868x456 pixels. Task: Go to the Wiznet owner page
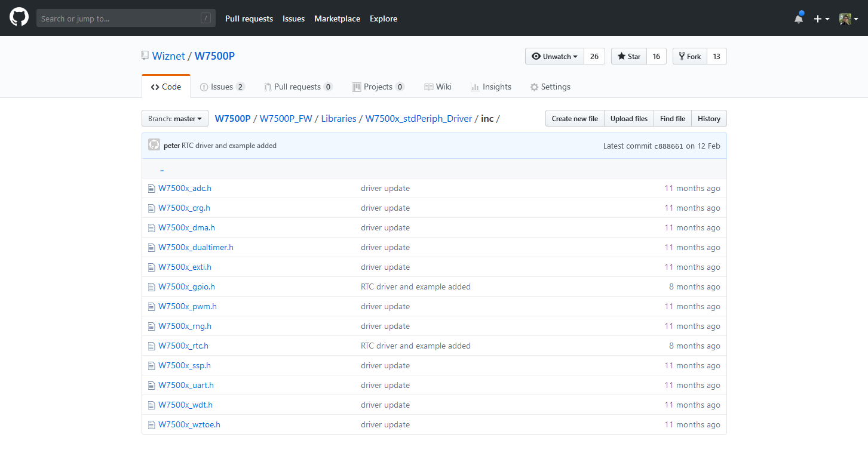pos(168,56)
